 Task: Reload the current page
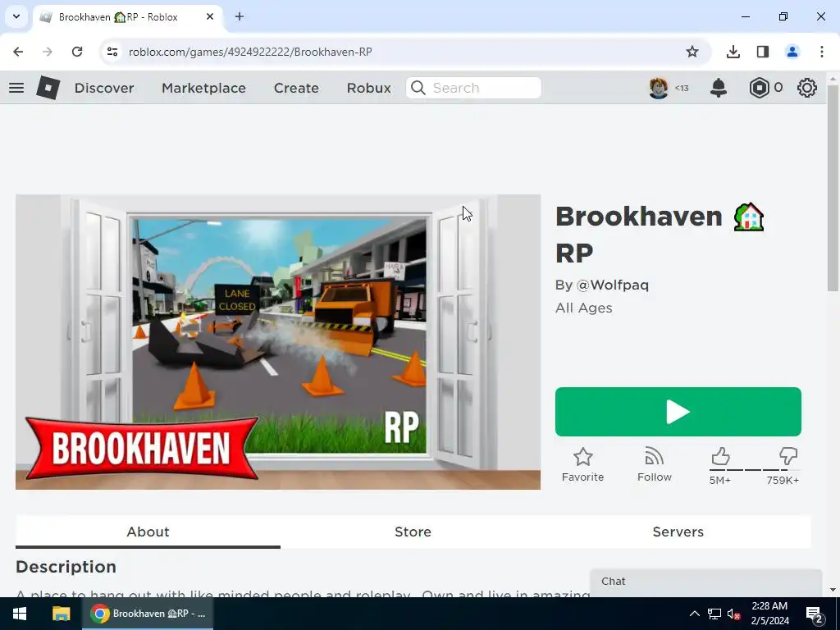(x=77, y=52)
